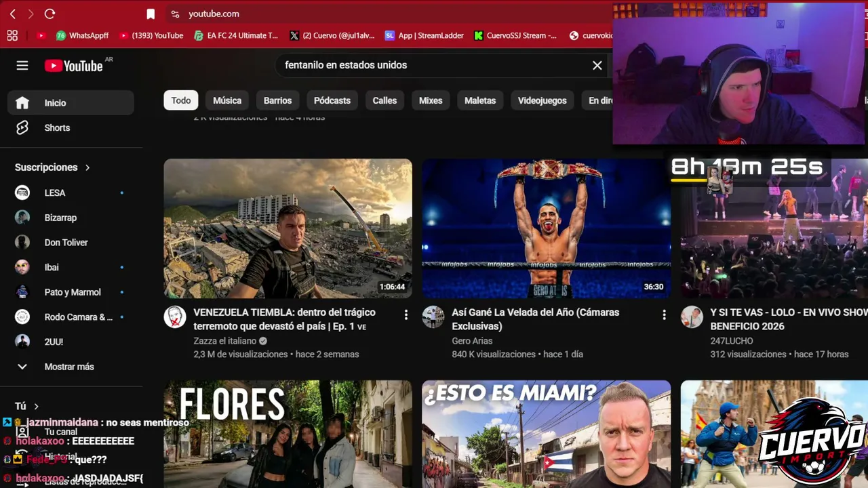The width and height of the screenshot is (868, 488).
Task: Click the bookmark icon in the browser toolbar
Action: (x=151, y=14)
